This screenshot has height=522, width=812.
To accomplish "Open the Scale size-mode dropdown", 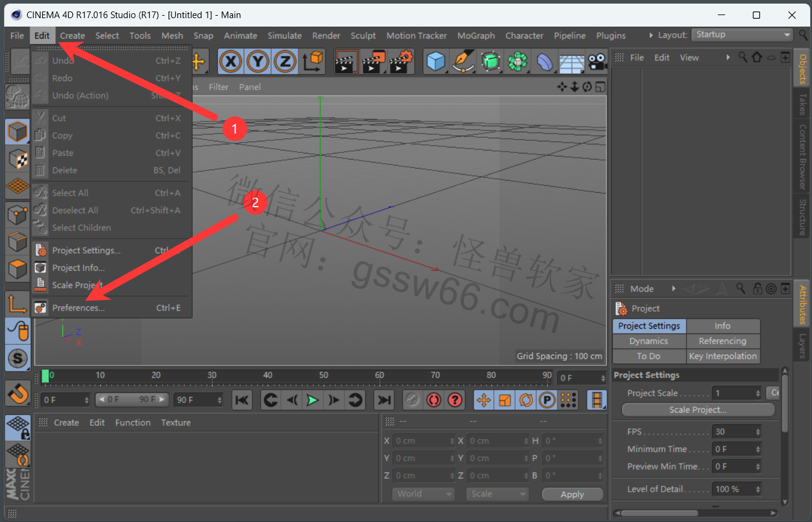I will pos(497,494).
